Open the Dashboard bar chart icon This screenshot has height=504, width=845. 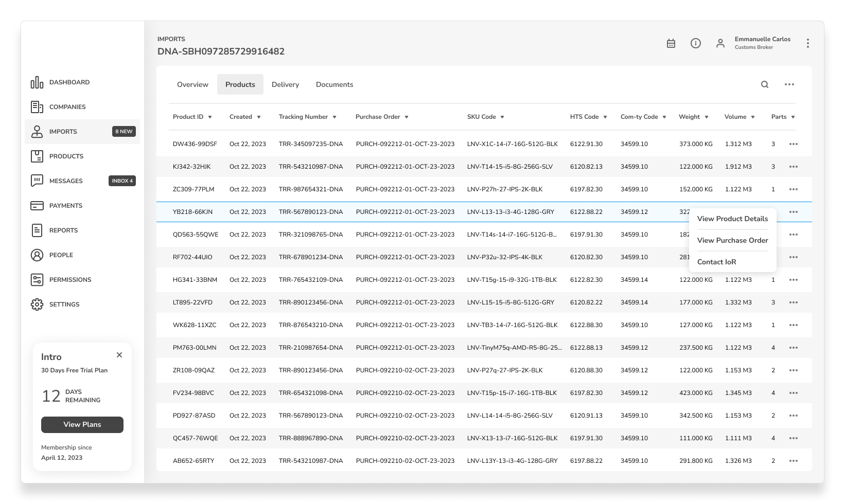(37, 82)
